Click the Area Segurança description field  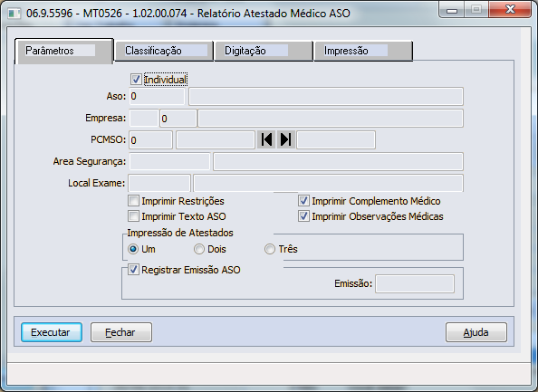pos(339,161)
